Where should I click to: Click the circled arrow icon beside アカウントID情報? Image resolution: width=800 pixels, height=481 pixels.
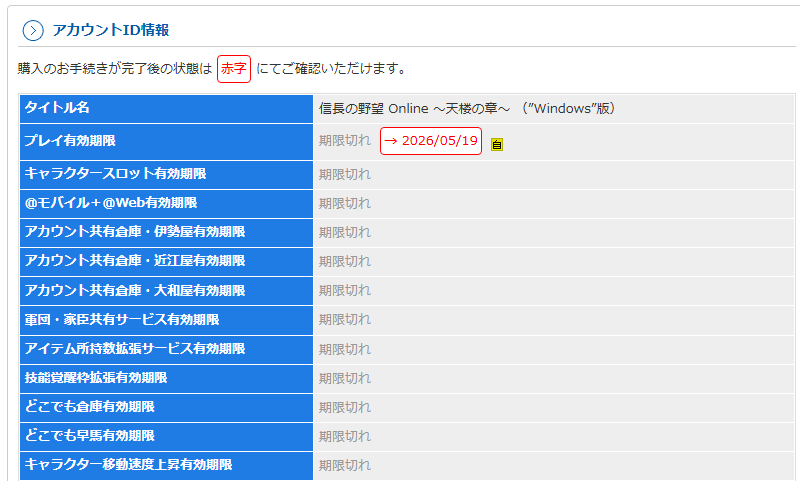[33, 31]
